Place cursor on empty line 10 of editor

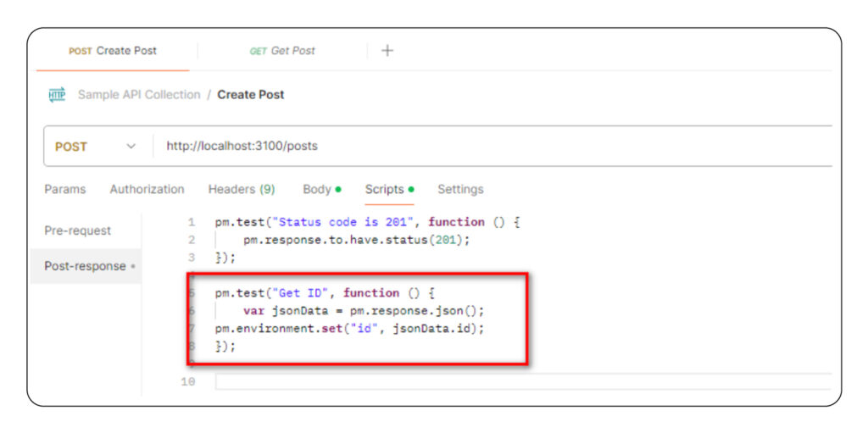tap(509, 382)
